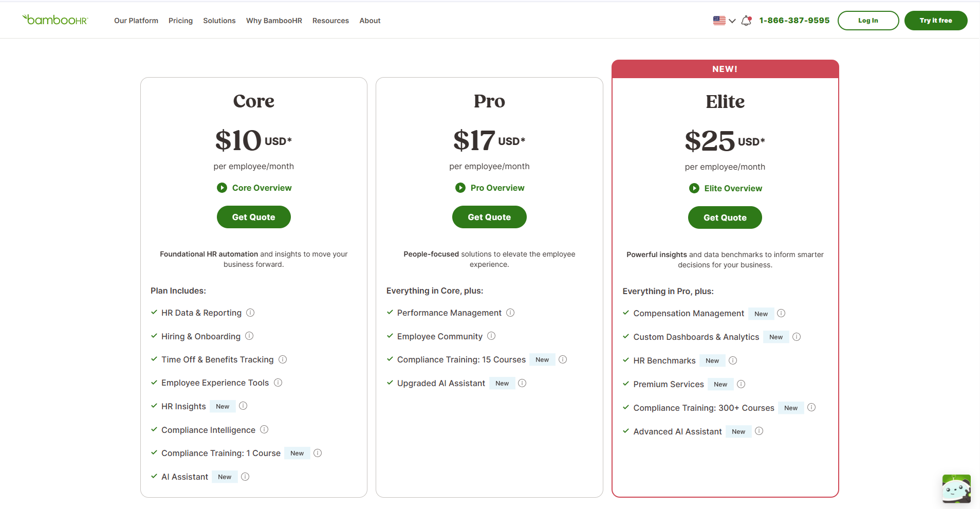This screenshot has height=509, width=980.
Task: Open the Solutions navigation menu
Action: coord(219,21)
